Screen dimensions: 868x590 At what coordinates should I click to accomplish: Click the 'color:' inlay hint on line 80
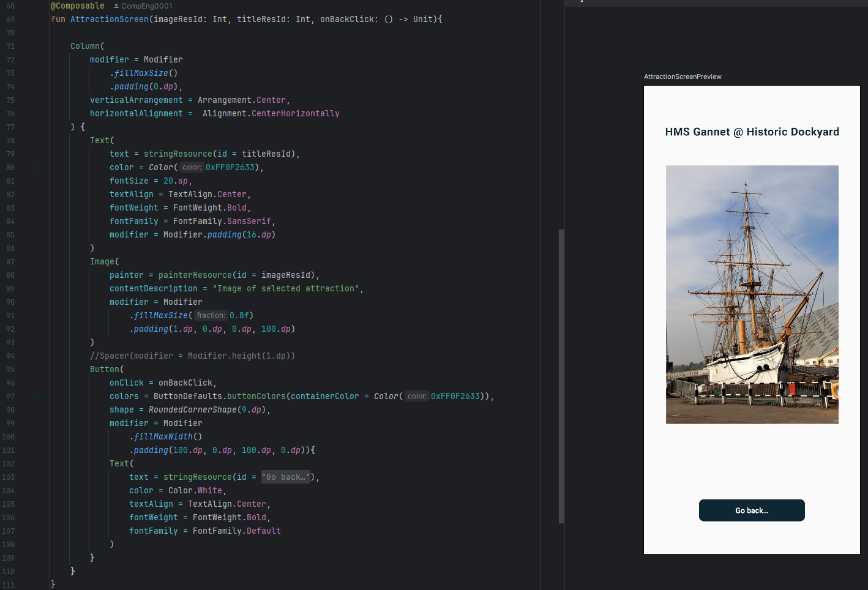coord(192,167)
